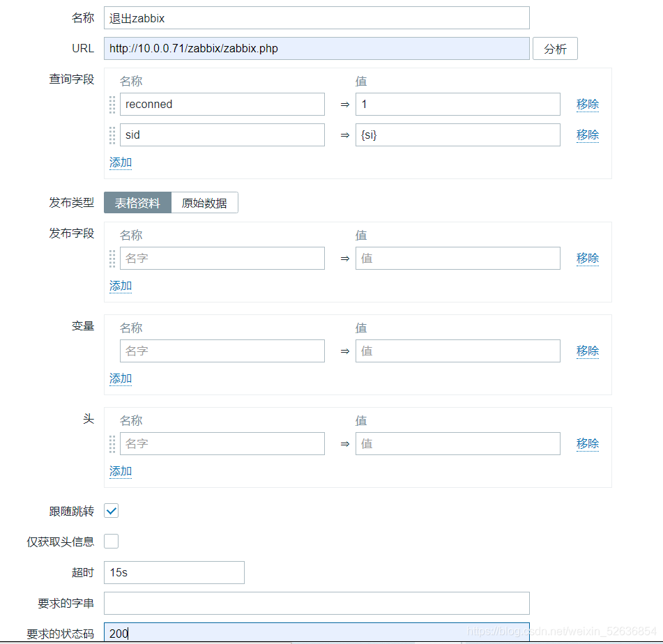Remove the 发布字段 row
The height and width of the screenshot is (644, 663).
pos(587,259)
